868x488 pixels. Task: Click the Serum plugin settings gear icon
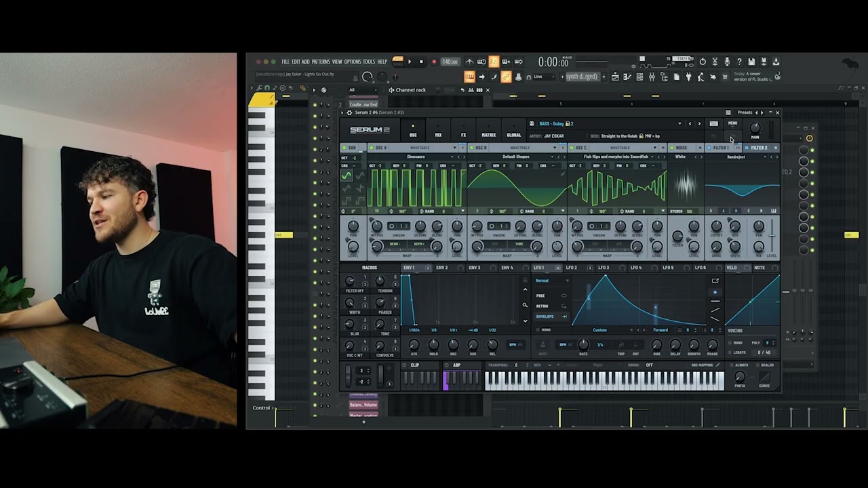(x=348, y=113)
